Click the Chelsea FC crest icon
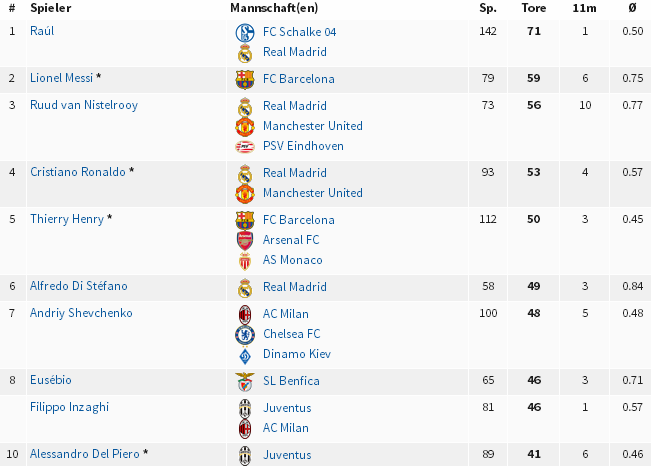The image size is (651, 466). [245, 334]
